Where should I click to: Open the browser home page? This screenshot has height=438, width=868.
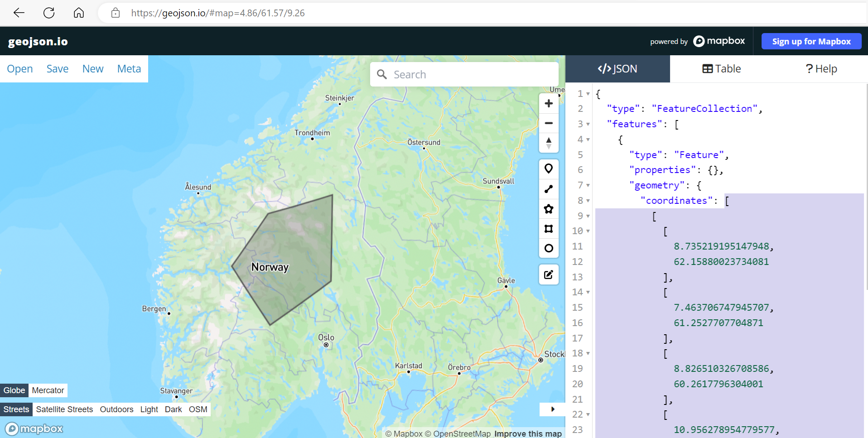(x=79, y=13)
